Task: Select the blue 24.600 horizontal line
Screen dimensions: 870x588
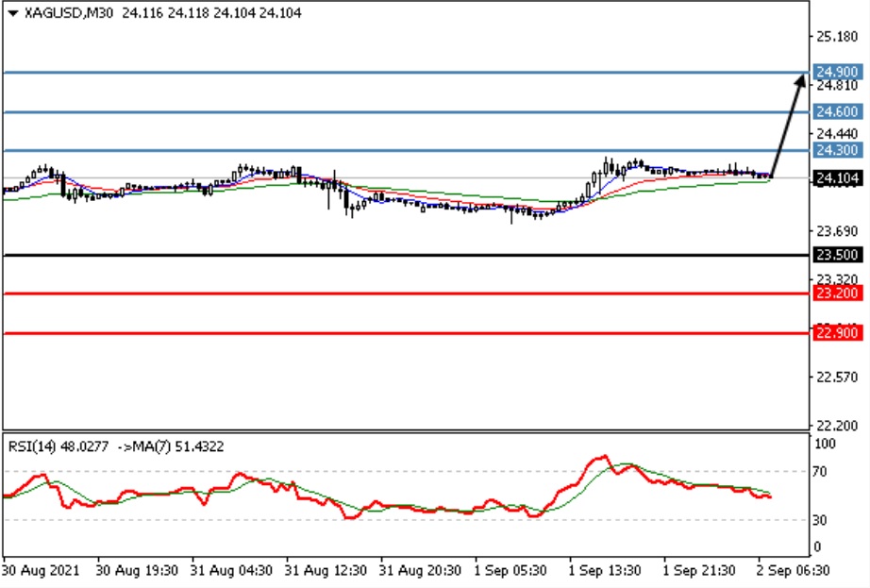Action: click(x=405, y=112)
